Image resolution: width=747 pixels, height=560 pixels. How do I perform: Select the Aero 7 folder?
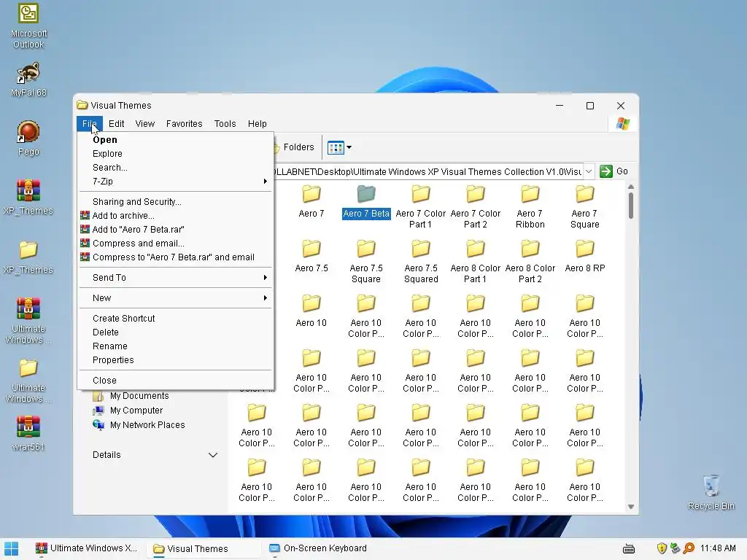tap(311, 201)
